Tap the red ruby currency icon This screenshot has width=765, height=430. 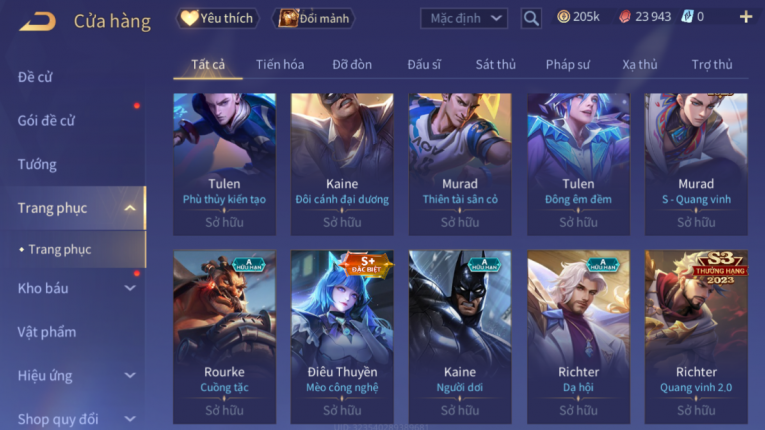[624, 17]
